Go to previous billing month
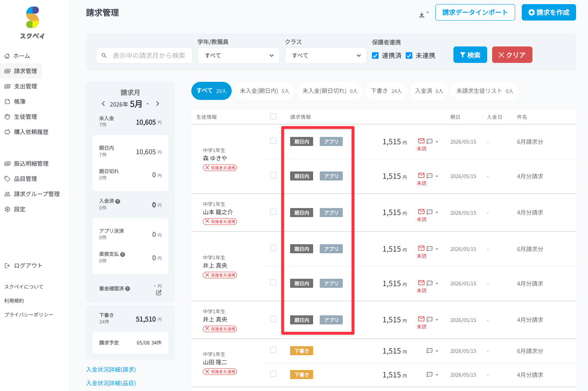Image resolution: width=588 pixels, height=391 pixels. click(103, 104)
